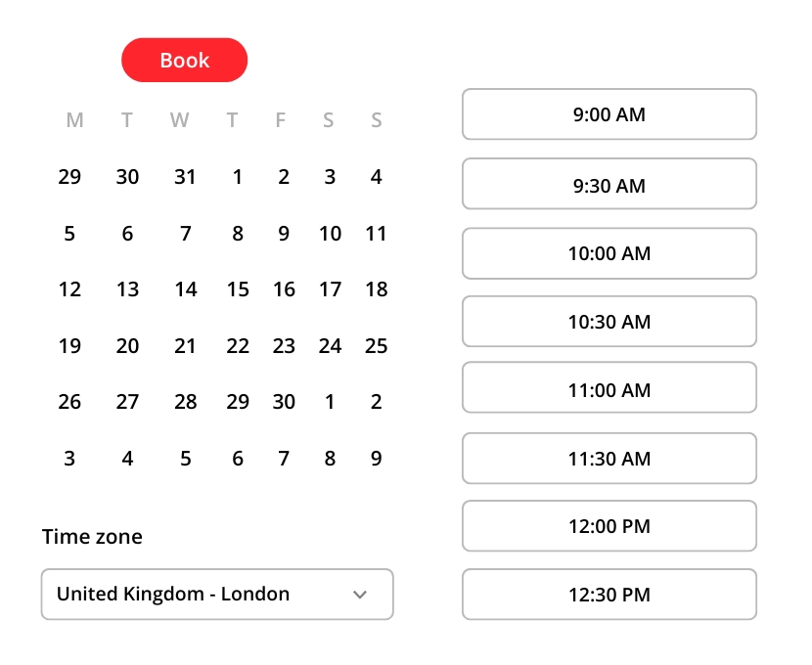Pick day 10 on the calendar
The width and height of the screenshot is (812, 665).
pos(331,234)
